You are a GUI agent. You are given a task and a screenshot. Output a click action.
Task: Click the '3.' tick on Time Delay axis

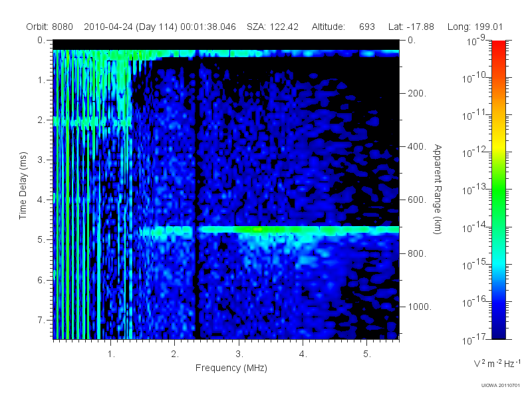tap(41, 160)
